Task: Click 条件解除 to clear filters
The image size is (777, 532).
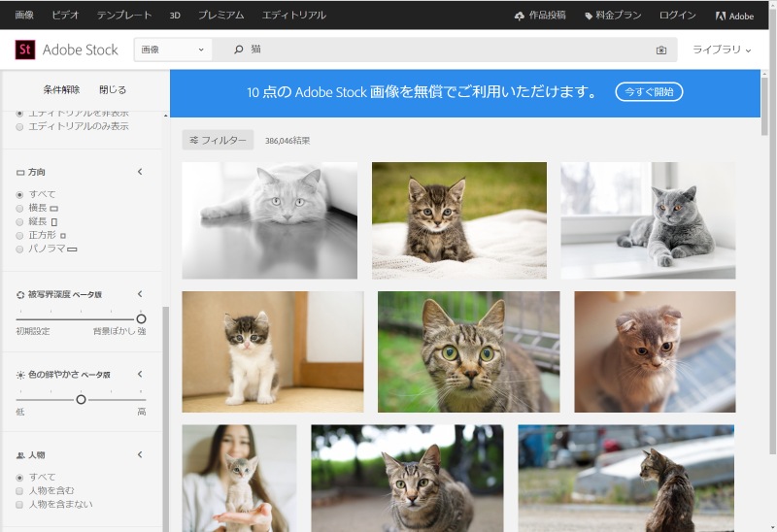Action: click(x=61, y=90)
